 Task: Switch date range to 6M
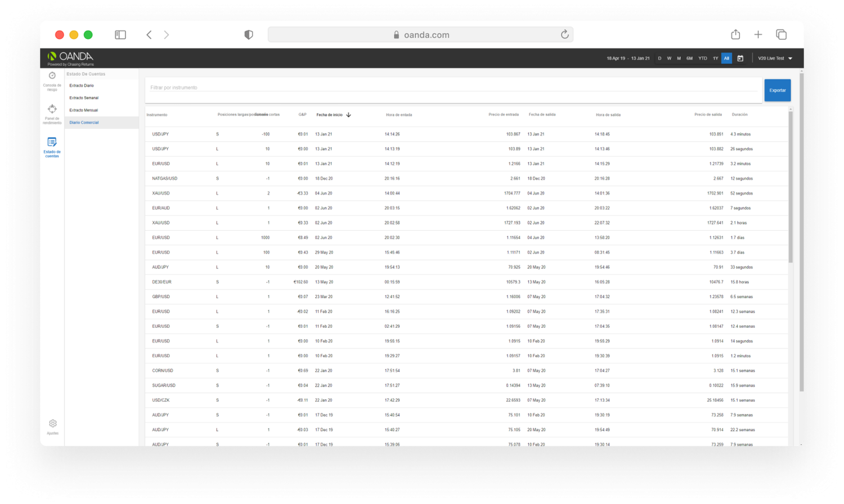(x=689, y=58)
